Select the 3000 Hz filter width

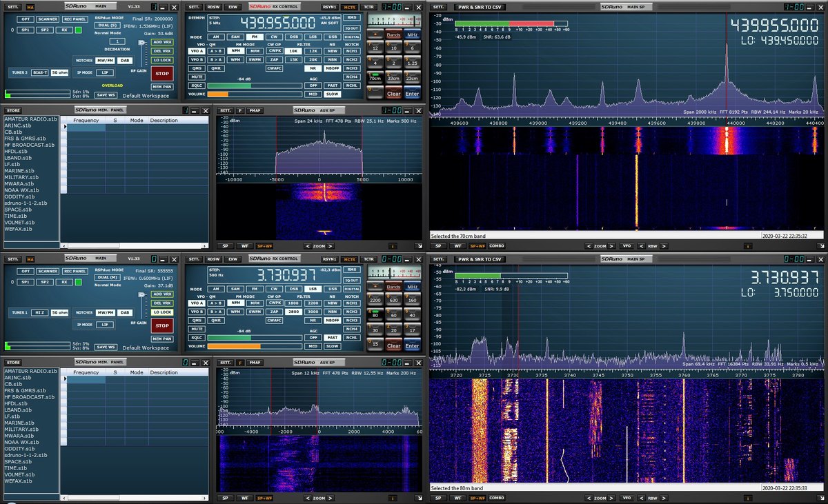point(313,312)
